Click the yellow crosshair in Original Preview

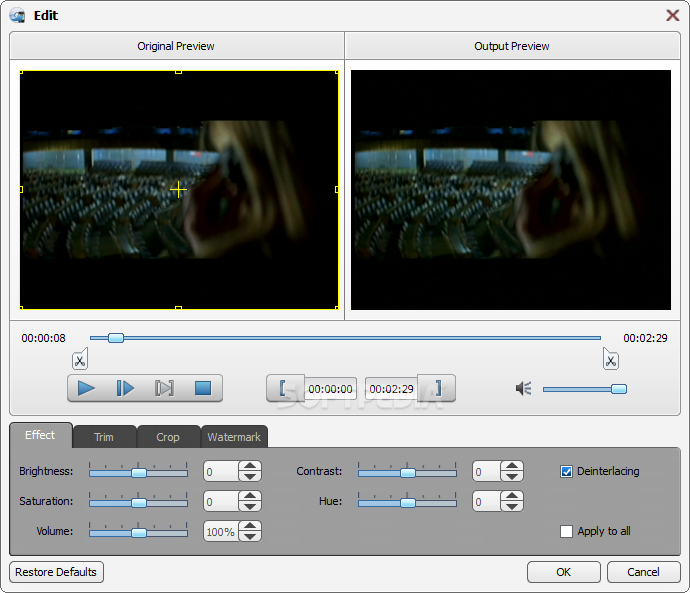pyautogui.click(x=178, y=190)
